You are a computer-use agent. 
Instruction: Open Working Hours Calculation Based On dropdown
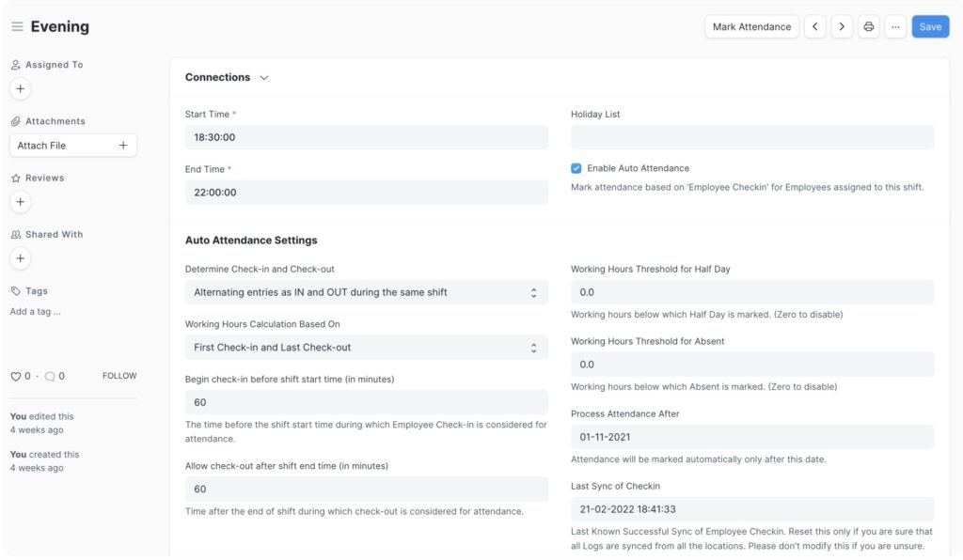(367, 348)
